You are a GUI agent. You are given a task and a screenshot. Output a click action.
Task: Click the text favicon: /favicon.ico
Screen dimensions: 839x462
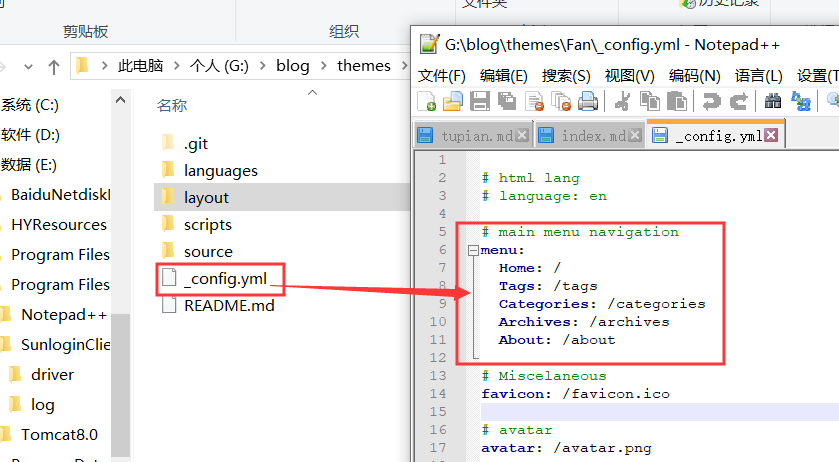tap(575, 393)
